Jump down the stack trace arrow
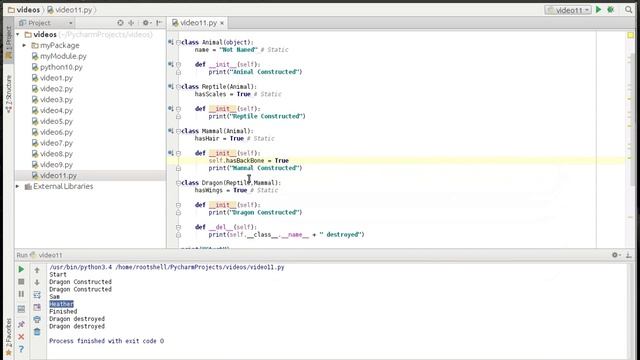This screenshot has height=360, width=640. point(37,282)
